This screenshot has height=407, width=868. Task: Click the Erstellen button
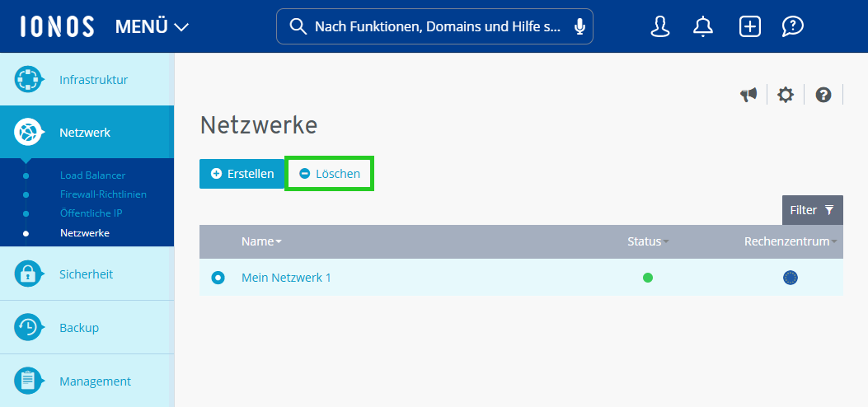[242, 174]
